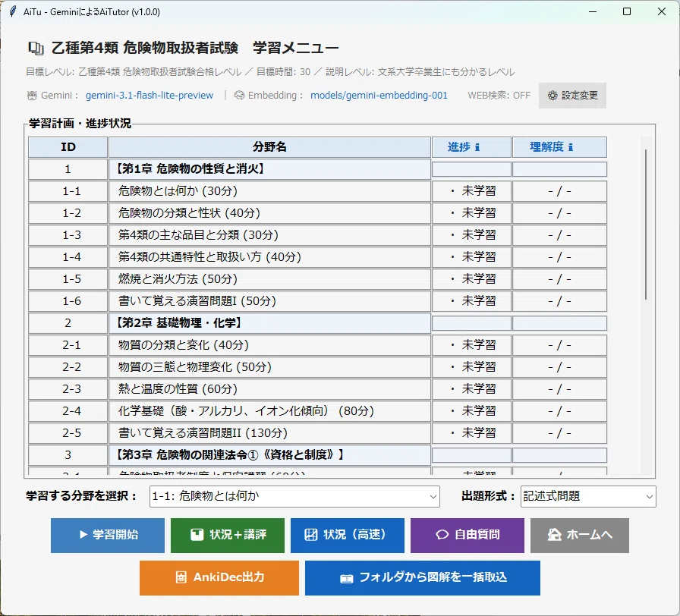680x616 pixels.
Task: Select row 書いて覚える演習問題I (50分)
Action: click(x=269, y=301)
